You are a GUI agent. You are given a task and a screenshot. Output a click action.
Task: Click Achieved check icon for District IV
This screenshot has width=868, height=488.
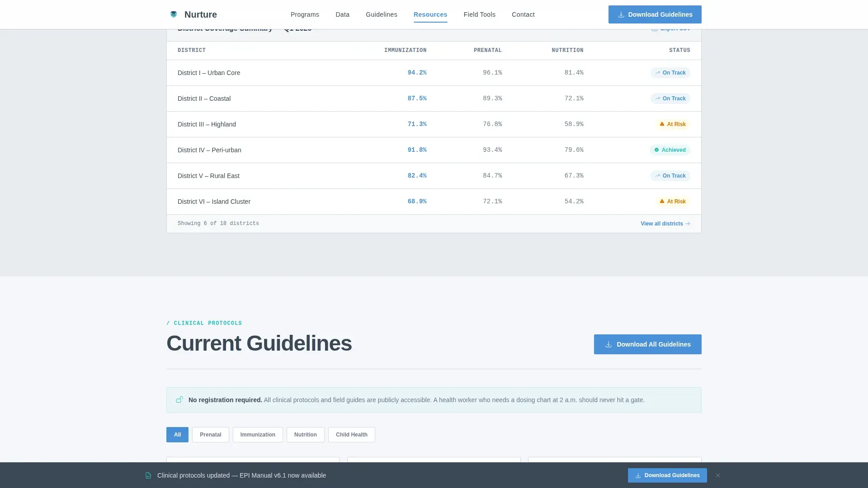coord(657,150)
